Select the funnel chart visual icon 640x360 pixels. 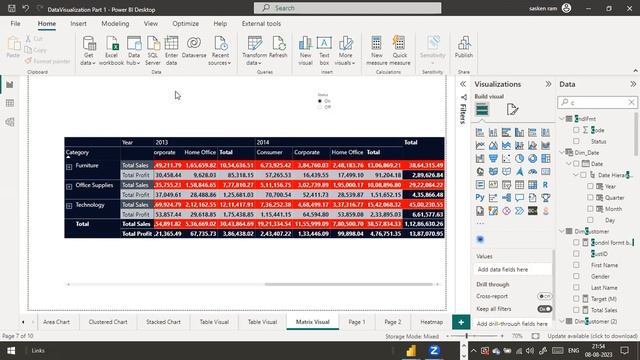(x=493, y=158)
